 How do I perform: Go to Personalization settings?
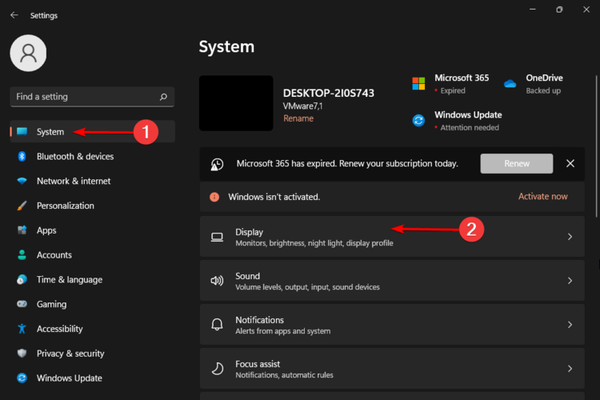tap(92, 206)
